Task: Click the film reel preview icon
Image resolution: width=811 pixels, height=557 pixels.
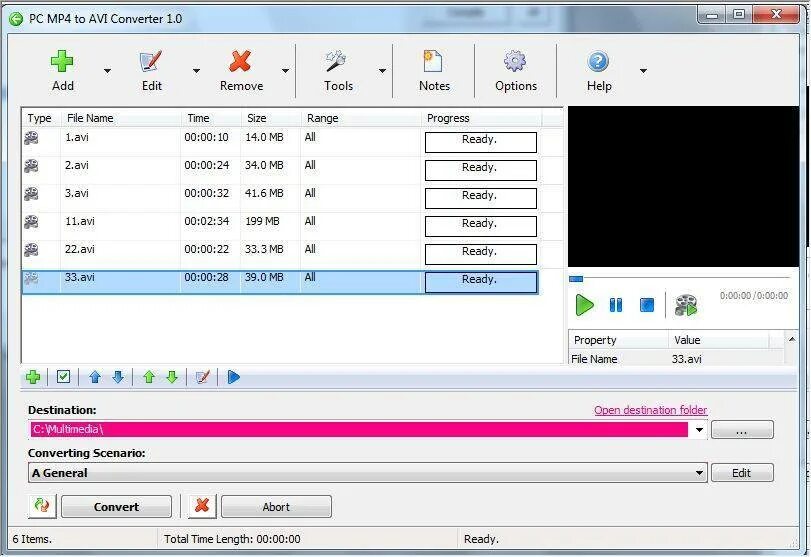Action: [x=686, y=305]
